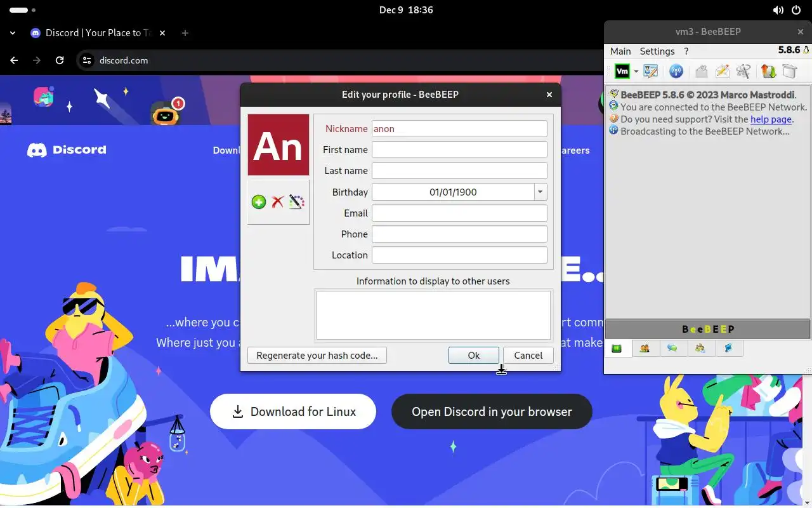Close the Edit your profile dialog
This screenshot has height=508, width=812.
[549, 95]
